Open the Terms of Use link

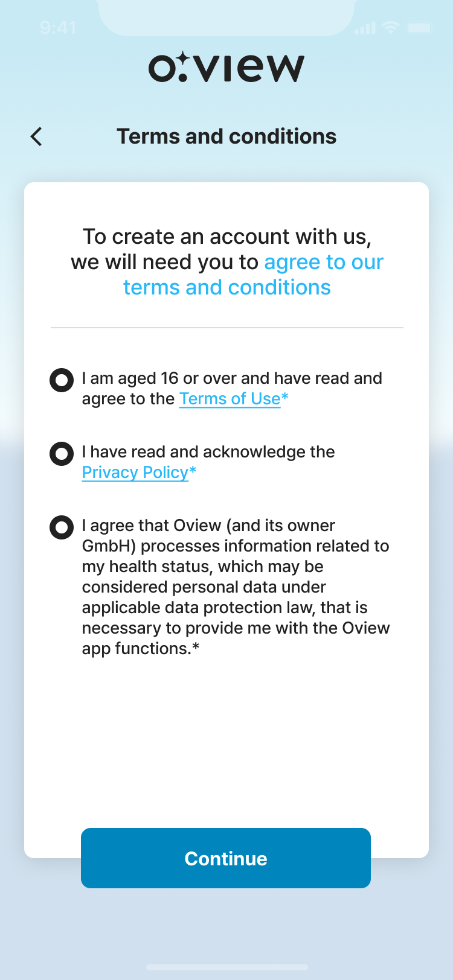(230, 399)
